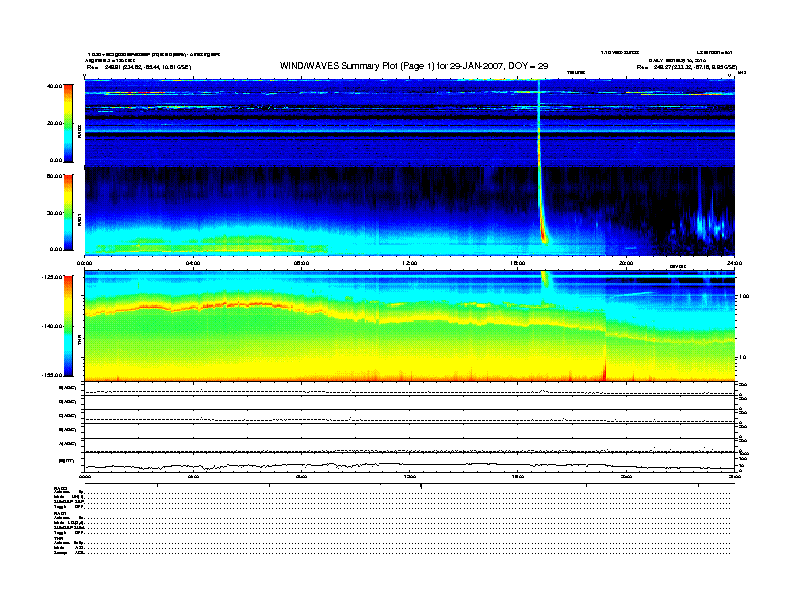Click the red type III burst tip in RAD1
Screen dimensions: 792x612
click(544, 235)
